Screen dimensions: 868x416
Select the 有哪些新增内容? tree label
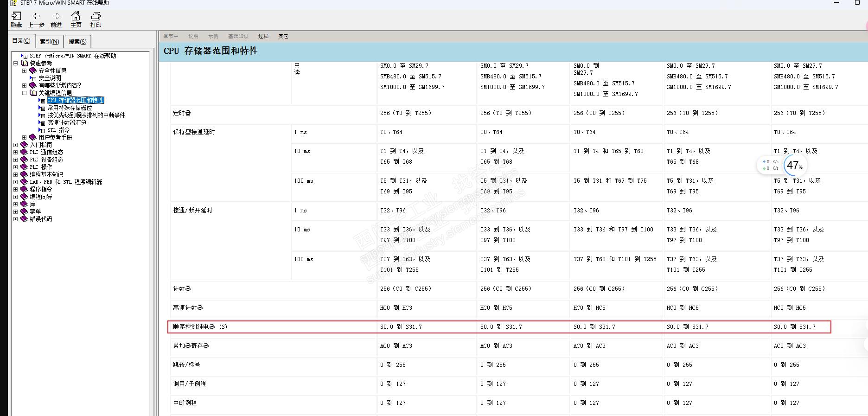click(x=60, y=85)
